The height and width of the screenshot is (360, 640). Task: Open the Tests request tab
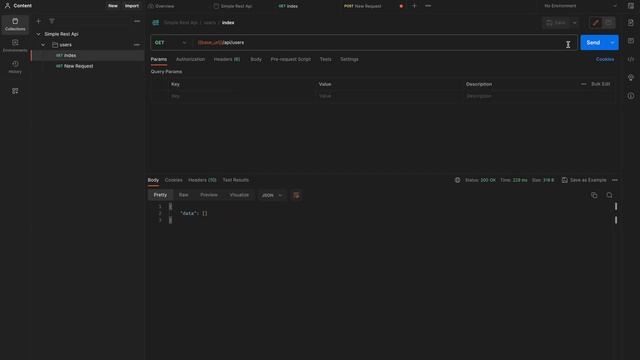(x=325, y=59)
